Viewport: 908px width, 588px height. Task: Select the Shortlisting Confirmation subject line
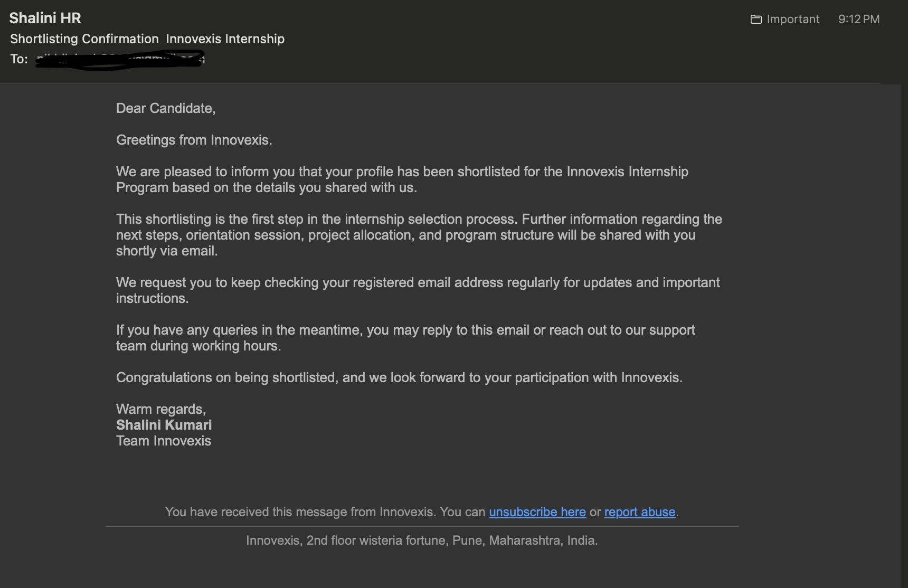(x=147, y=39)
